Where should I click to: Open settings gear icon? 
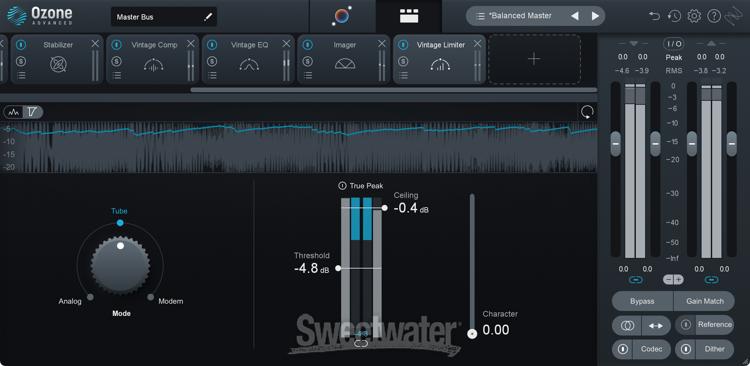694,16
